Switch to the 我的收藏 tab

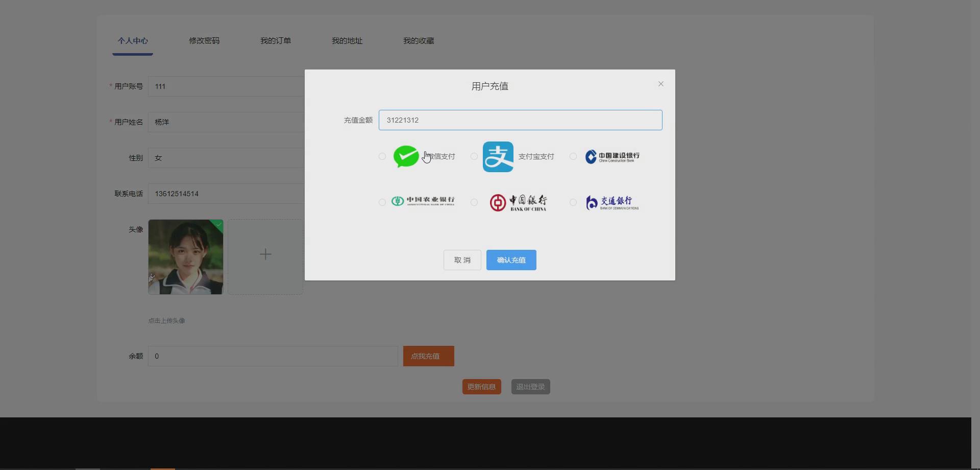418,41
